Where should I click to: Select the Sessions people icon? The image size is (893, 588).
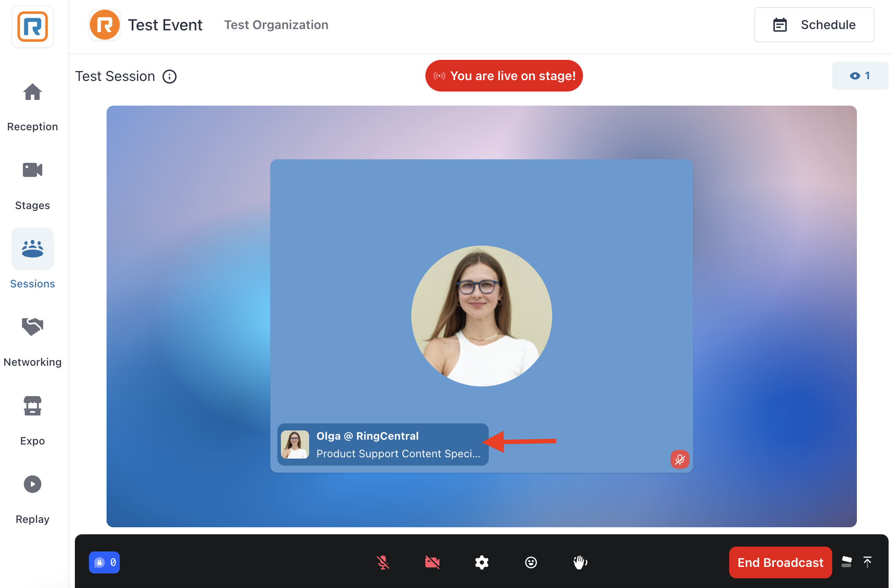(x=33, y=249)
